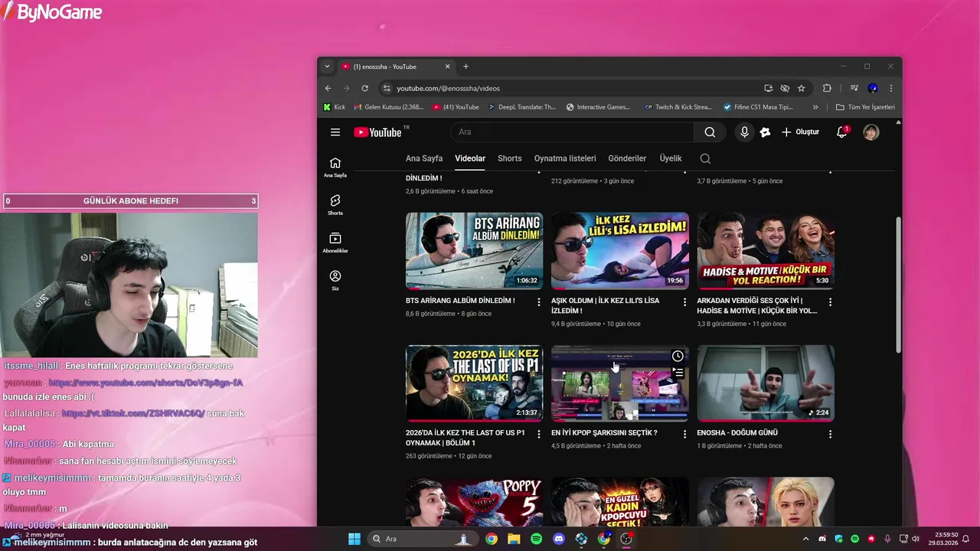The width and height of the screenshot is (980, 551).
Task: Open File Explorer from the taskbar
Action: [x=514, y=539]
